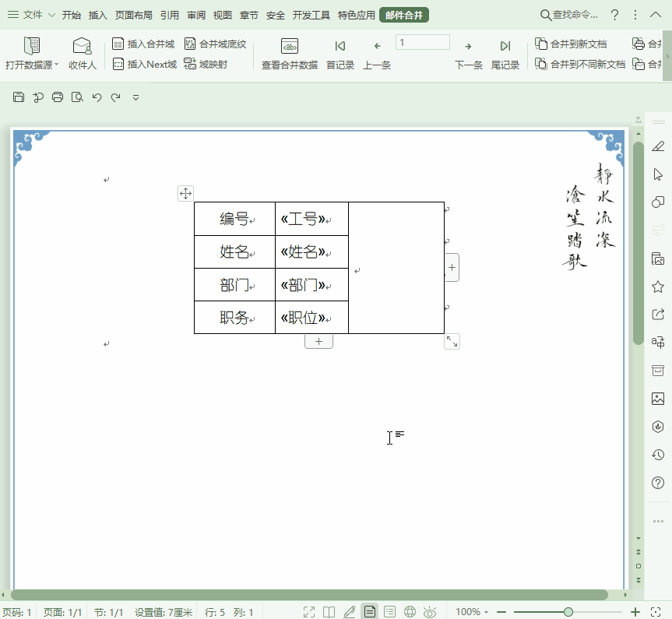
Task: Click the Print icon in quick access toolbar
Action: [x=57, y=97]
